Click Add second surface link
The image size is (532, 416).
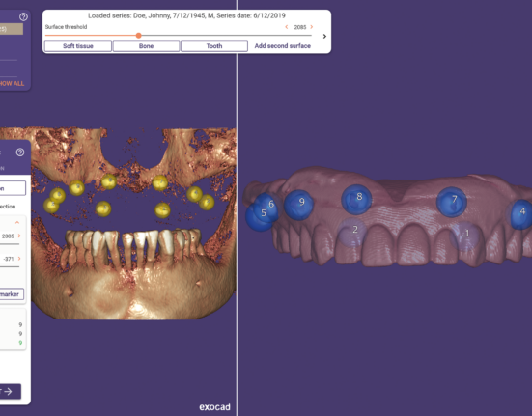click(283, 45)
